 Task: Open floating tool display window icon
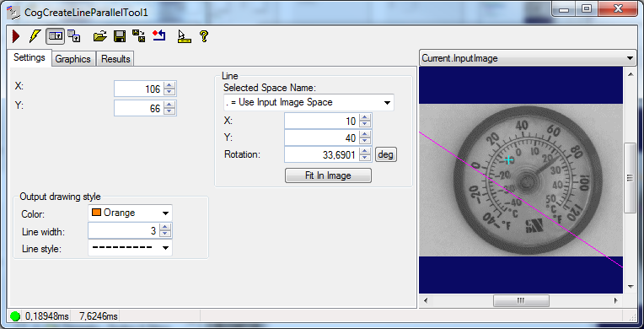pos(74,36)
